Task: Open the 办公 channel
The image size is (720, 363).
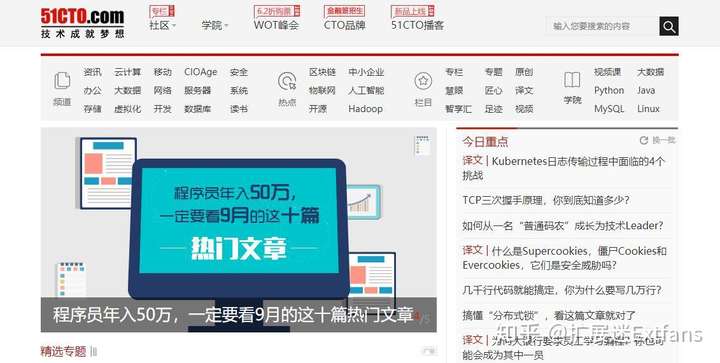Action: tap(92, 90)
